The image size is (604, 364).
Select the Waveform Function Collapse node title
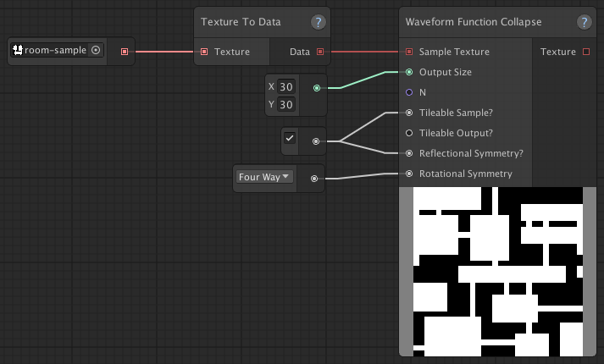point(474,22)
